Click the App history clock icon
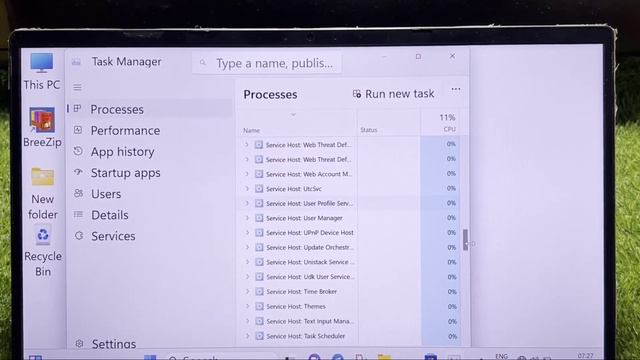 tap(78, 151)
